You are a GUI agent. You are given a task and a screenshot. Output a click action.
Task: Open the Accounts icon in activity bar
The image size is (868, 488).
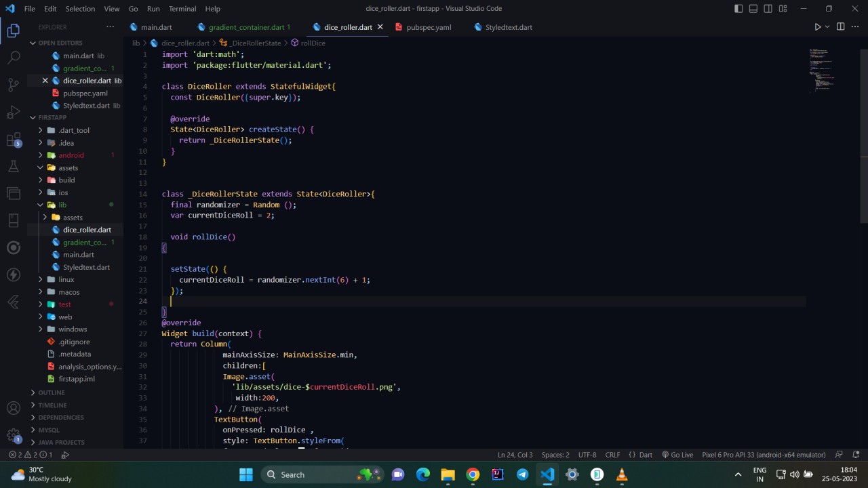pos(14,408)
